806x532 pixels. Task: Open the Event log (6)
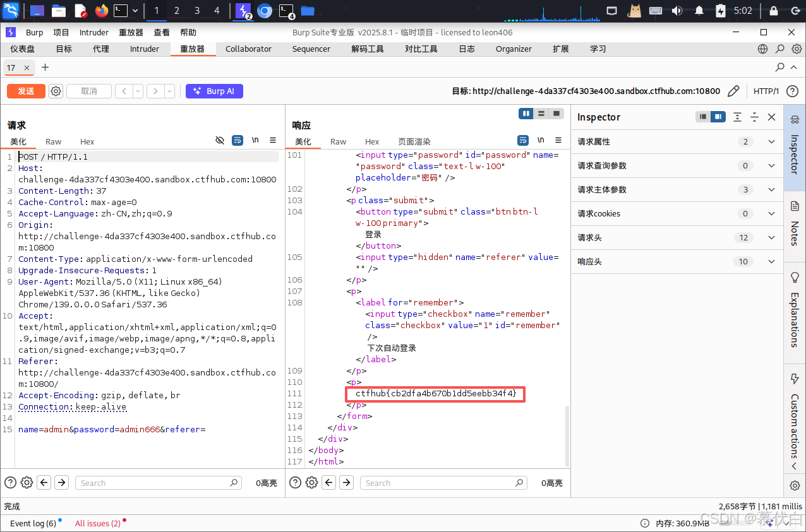click(33, 523)
